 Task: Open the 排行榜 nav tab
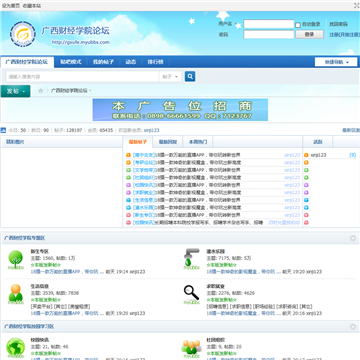click(x=156, y=62)
